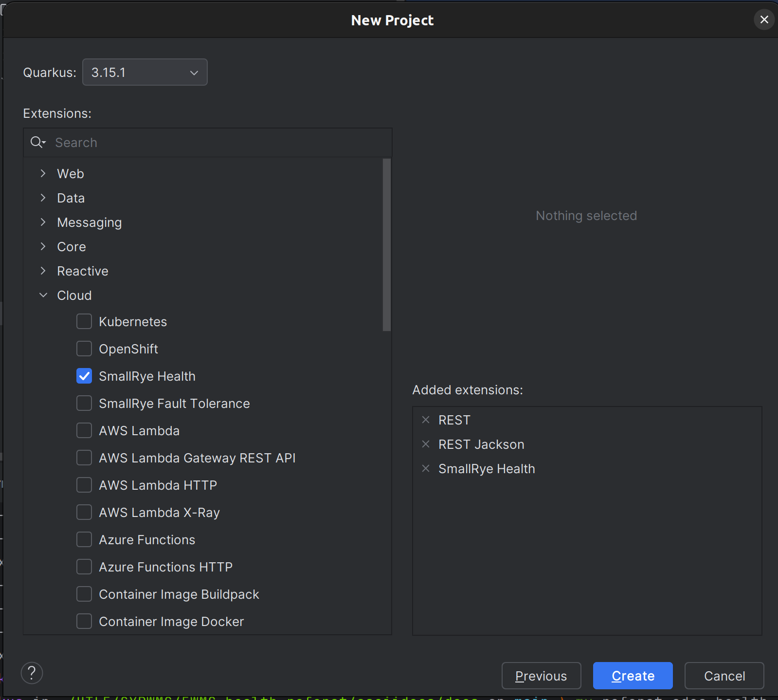Viewport: 778px width, 700px height.
Task: Open the Quarkus version dropdown
Action: (145, 72)
